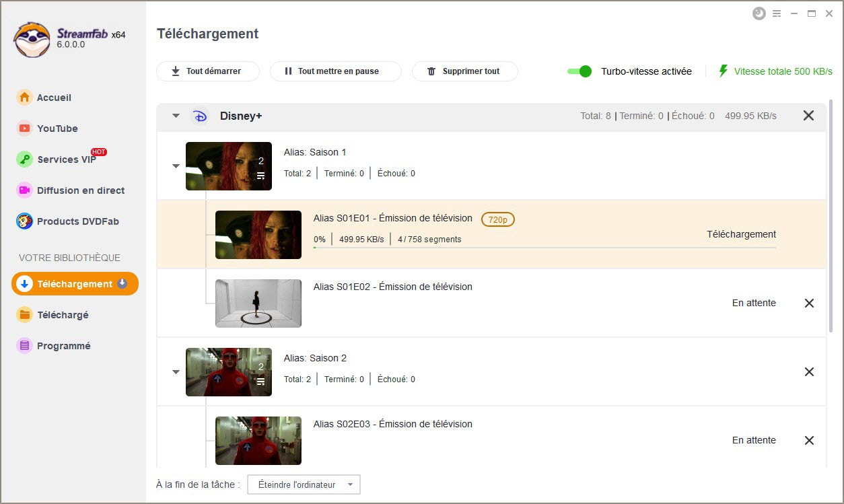Screen dimensions: 844x504
Task: Click the DVDFab mascot icon
Action: point(24,221)
